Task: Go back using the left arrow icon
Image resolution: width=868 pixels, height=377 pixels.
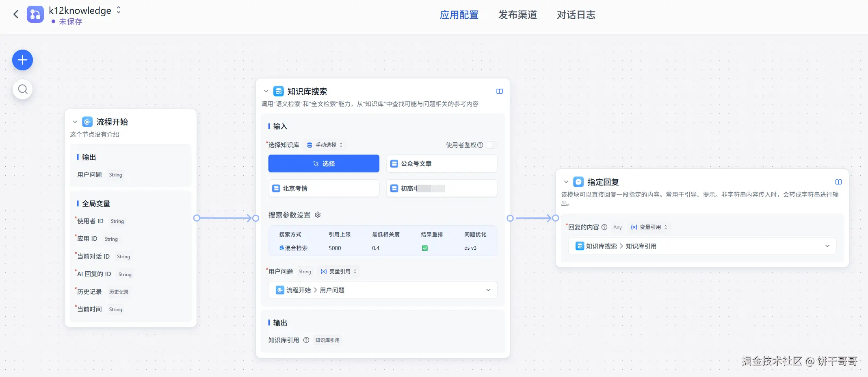Action: click(16, 15)
